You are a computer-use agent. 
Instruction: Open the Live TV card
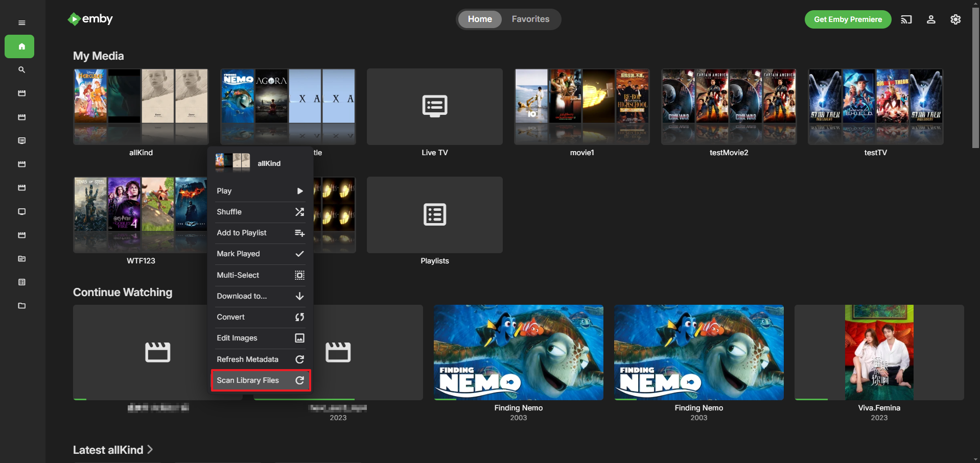coord(434,107)
